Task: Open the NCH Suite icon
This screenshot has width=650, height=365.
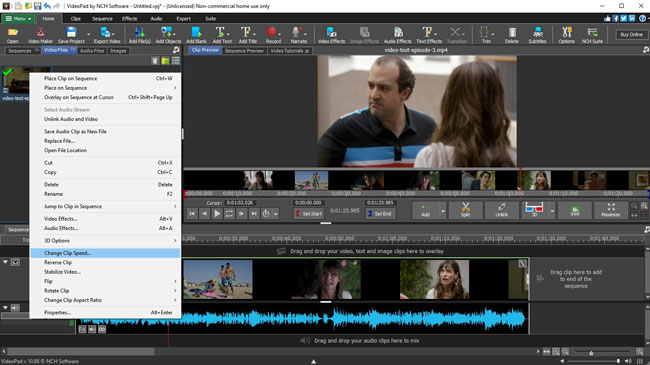Action: pyautogui.click(x=592, y=35)
